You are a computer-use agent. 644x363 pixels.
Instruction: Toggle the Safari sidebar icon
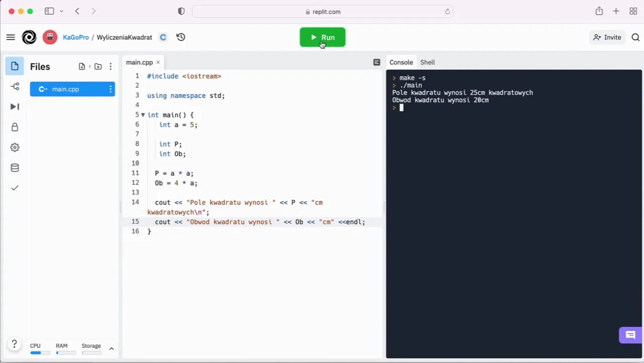49,11
